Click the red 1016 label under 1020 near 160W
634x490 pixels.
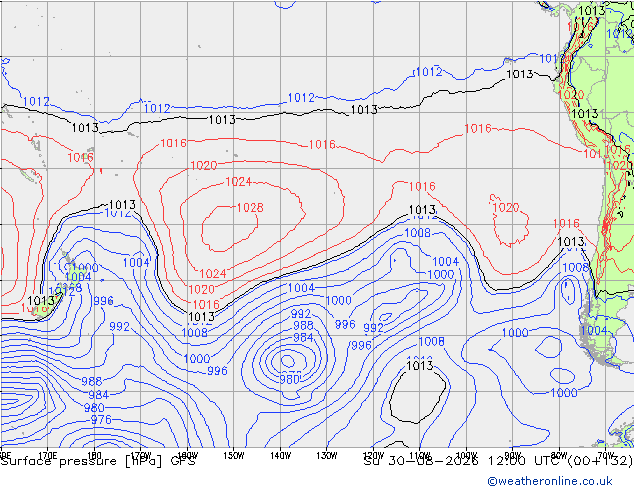206,305
